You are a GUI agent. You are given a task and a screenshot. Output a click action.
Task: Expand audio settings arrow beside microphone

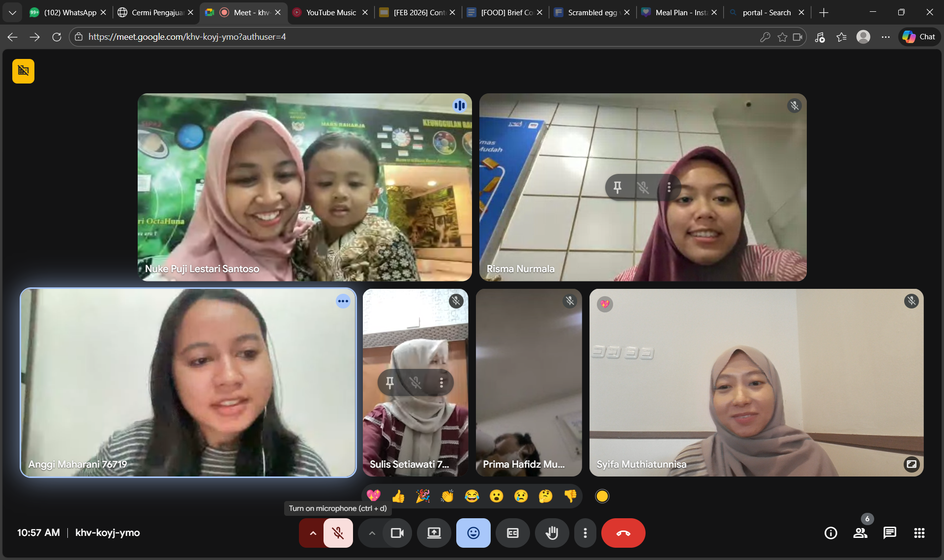(x=312, y=533)
